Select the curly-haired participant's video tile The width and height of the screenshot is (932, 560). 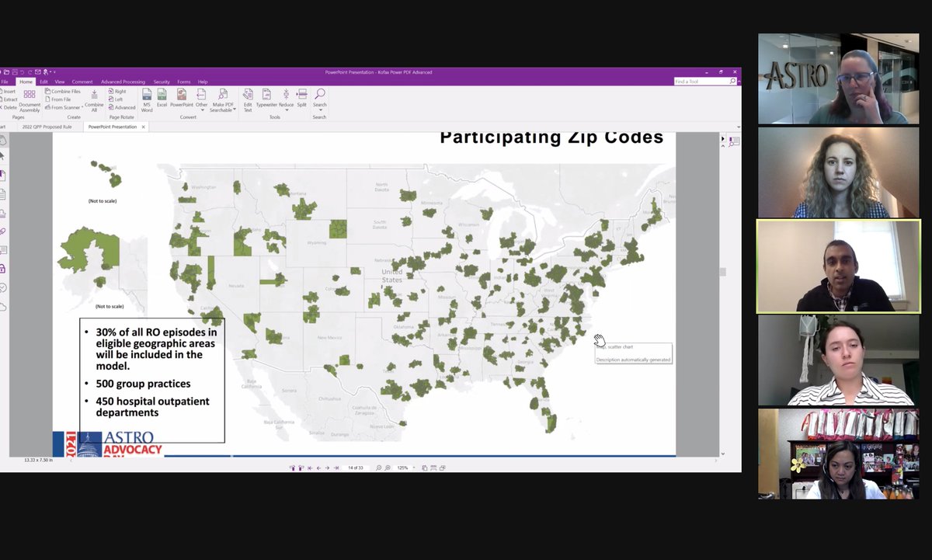(x=838, y=172)
